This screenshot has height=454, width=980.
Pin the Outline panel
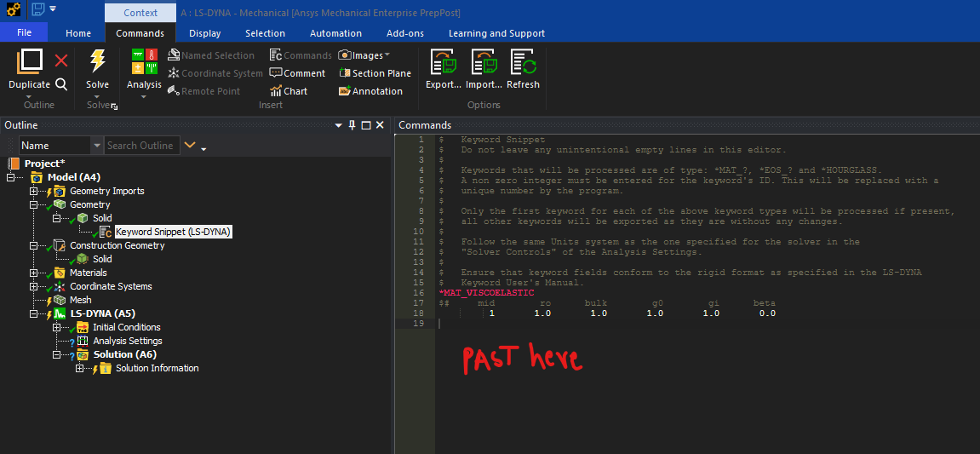pos(352,125)
